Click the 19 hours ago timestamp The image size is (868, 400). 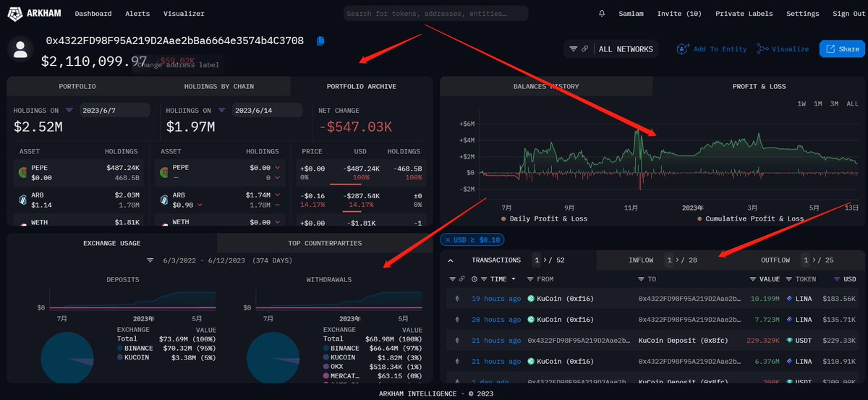click(x=496, y=299)
